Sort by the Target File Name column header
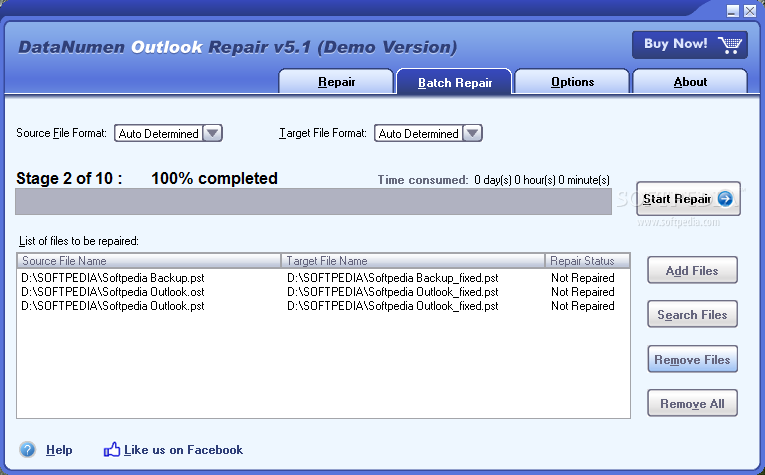The height and width of the screenshot is (475, 765). coord(413,260)
